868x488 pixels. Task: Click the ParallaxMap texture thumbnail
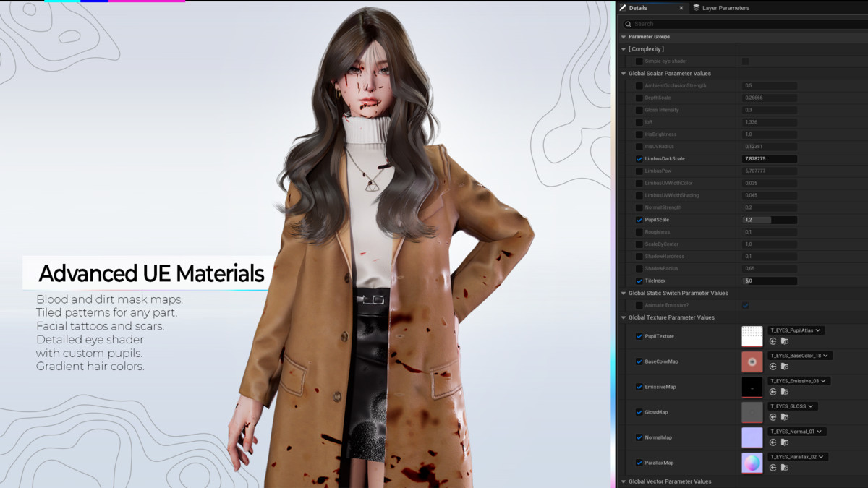click(752, 463)
